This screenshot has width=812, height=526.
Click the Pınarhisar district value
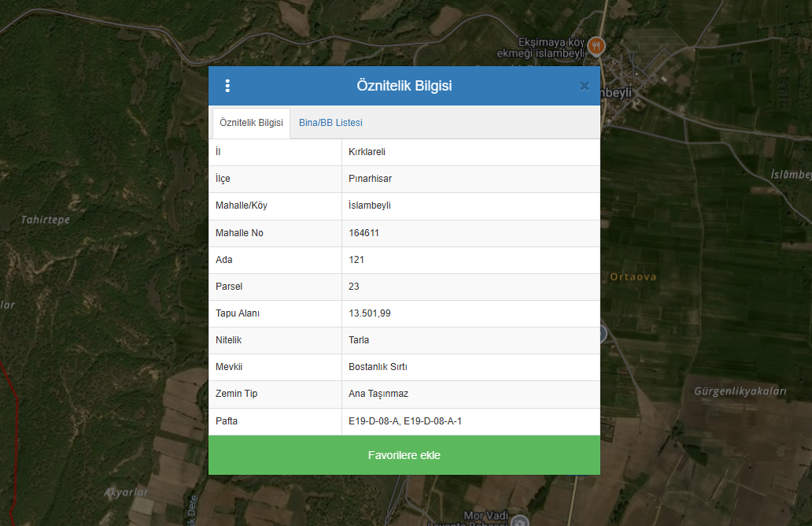pyautogui.click(x=370, y=179)
